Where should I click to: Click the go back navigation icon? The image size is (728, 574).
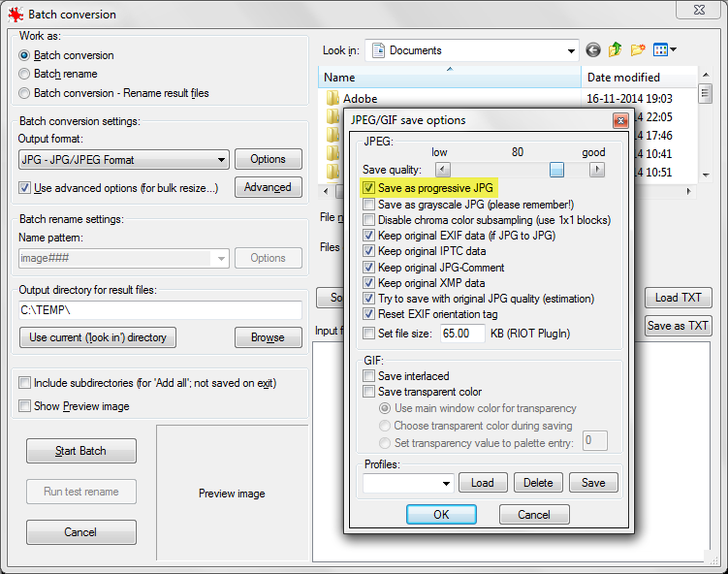tap(593, 50)
